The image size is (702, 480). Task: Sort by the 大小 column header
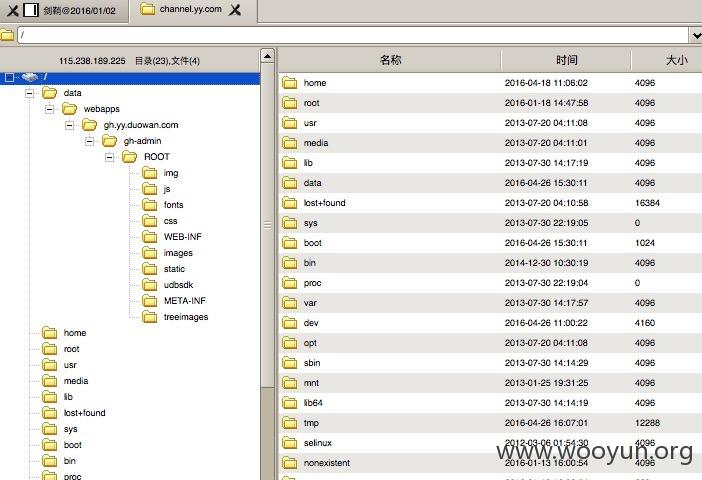(667, 60)
